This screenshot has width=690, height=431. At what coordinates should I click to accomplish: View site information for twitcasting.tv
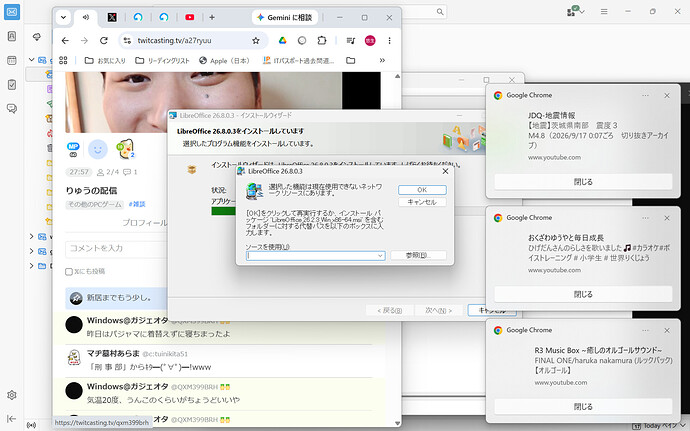pyautogui.click(x=127, y=41)
